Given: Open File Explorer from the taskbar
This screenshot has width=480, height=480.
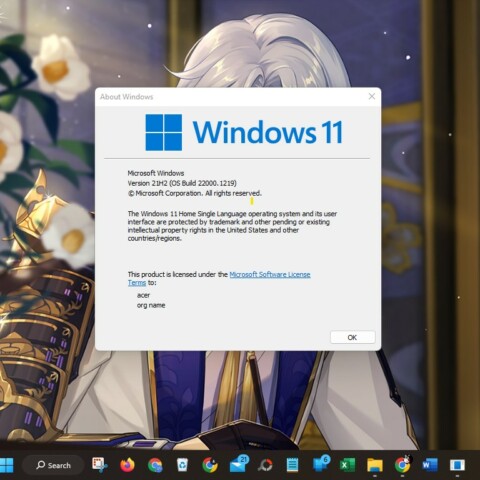Looking at the screenshot, I should (375, 465).
